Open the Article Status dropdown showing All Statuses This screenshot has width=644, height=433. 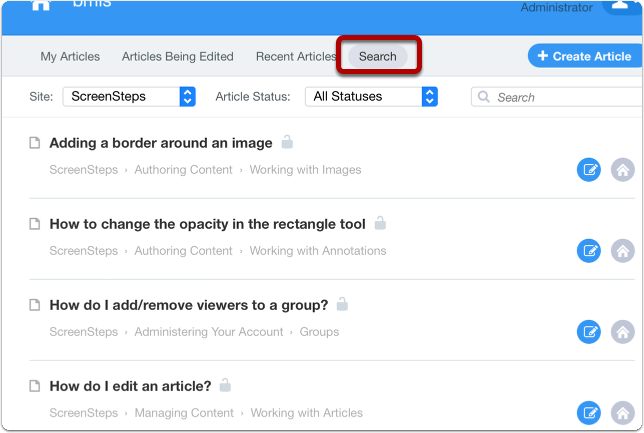point(371,97)
